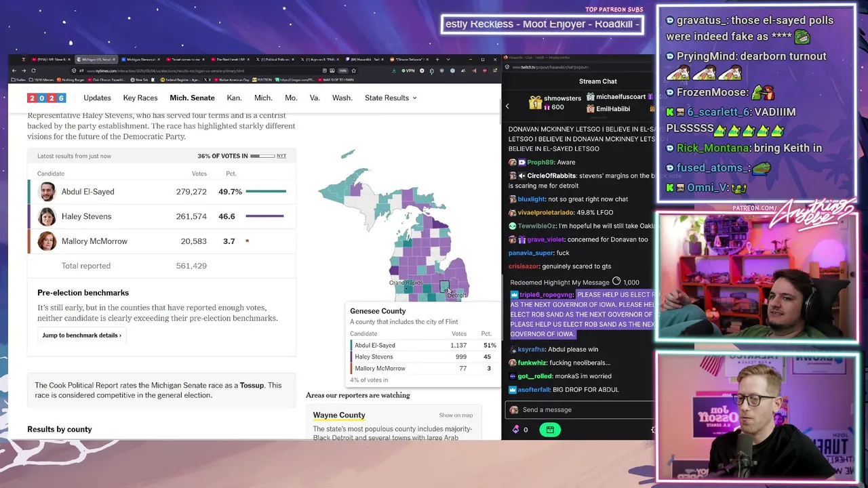Open the Key Races nav item
Image resolution: width=868 pixels, height=488 pixels.
(140, 98)
